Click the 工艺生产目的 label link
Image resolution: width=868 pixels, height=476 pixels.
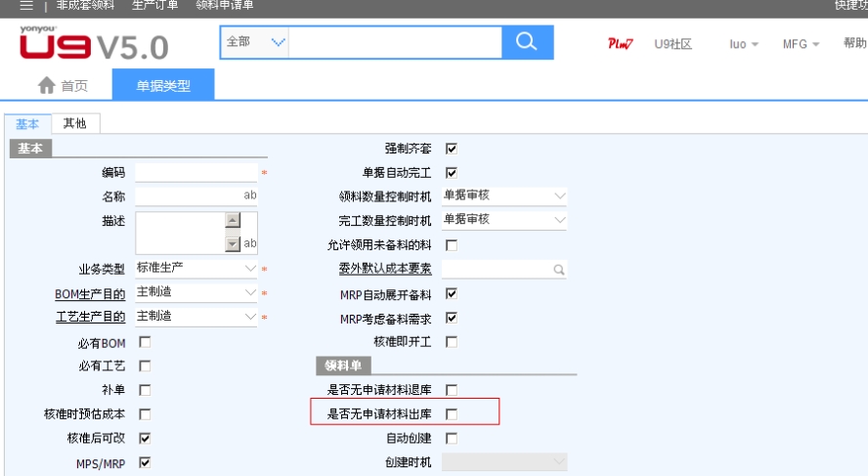pyautogui.click(x=90, y=317)
